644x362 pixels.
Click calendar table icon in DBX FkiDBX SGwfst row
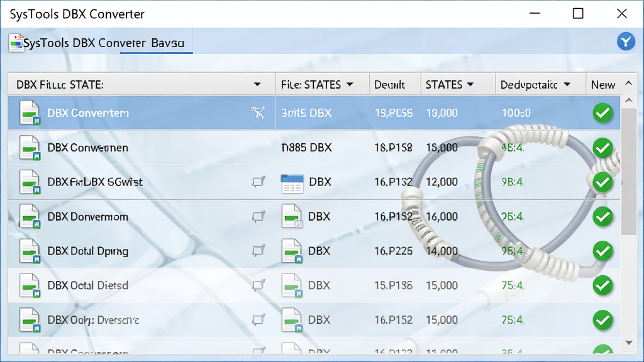click(x=292, y=184)
